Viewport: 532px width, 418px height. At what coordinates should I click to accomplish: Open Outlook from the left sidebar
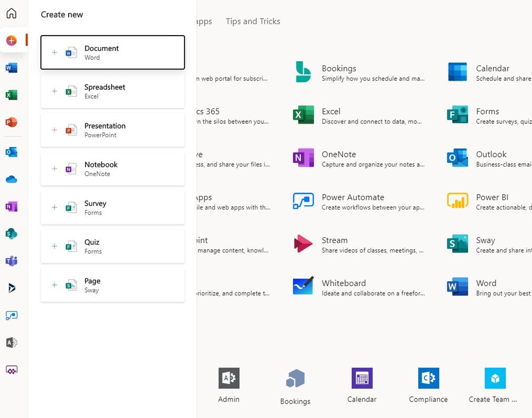pyautogui.click(x=11, y=152)
